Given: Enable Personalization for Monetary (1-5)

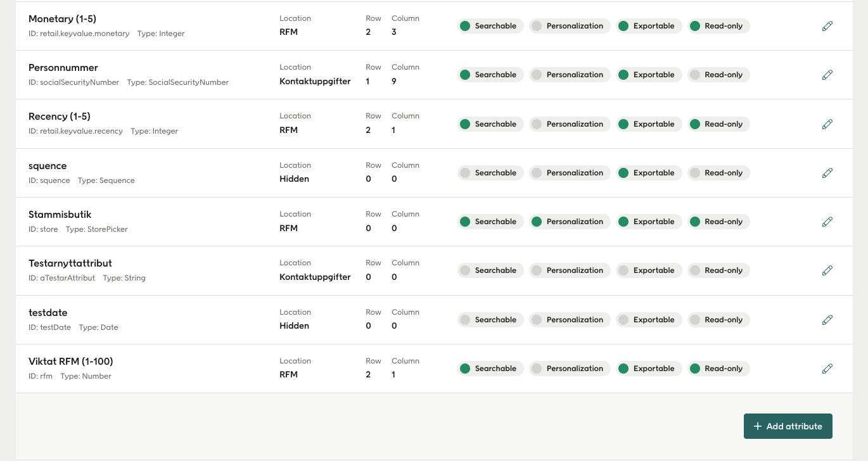Looking at the screenshot, I should [x=570, y=26].
